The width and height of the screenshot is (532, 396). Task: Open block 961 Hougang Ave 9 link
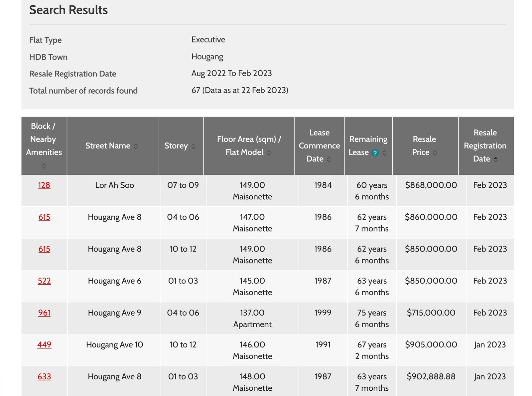[44, 313]
